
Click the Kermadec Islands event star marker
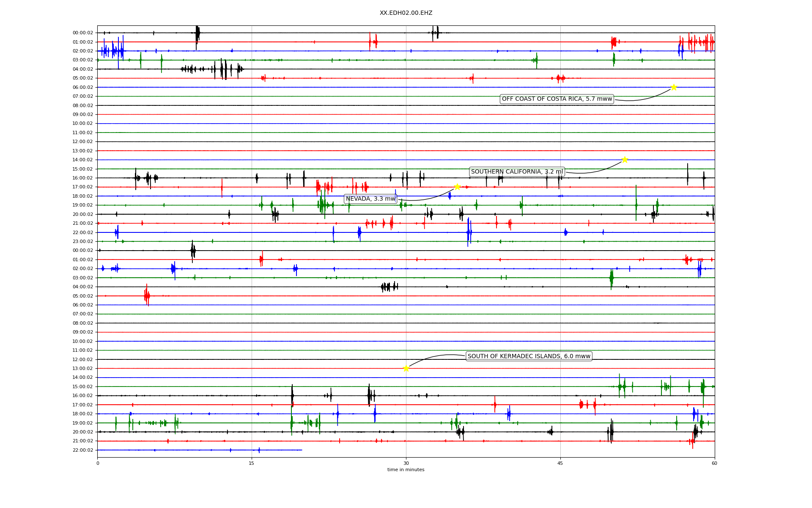406,368
